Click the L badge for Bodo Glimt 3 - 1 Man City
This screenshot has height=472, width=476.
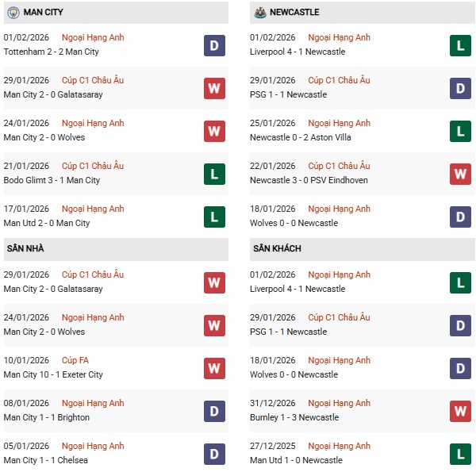tap(214, 174)
